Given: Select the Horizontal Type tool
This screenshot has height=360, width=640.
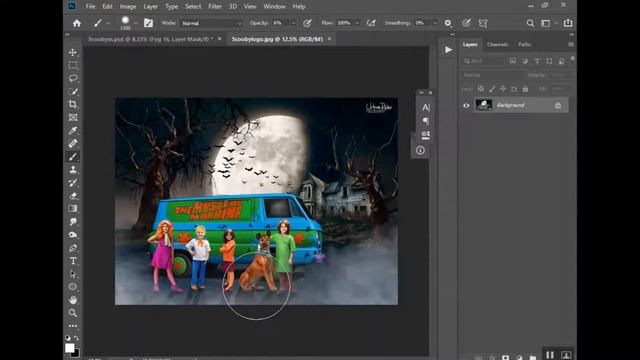Looking at the screenshot, I should [73, 261].
